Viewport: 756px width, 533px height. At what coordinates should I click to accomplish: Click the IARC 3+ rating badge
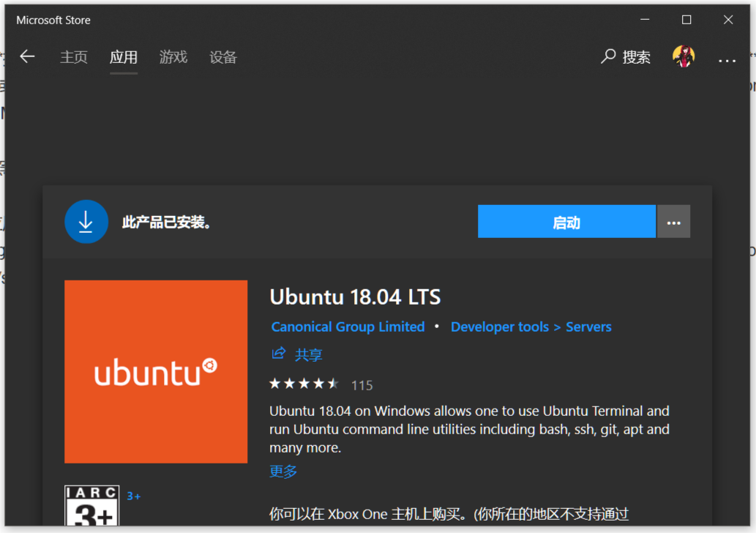(91, 505)
